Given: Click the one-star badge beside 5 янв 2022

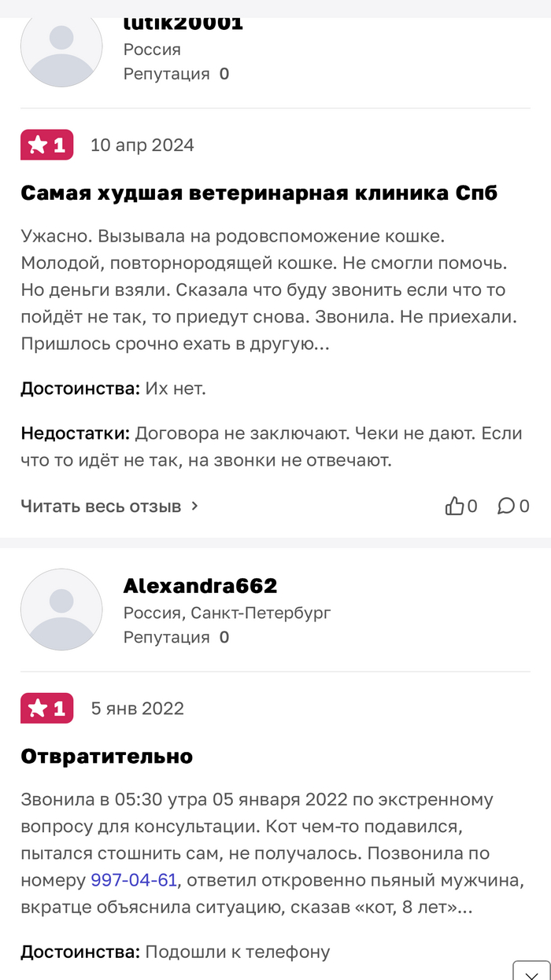Looking at the screenshot, I should coord(47,708).
